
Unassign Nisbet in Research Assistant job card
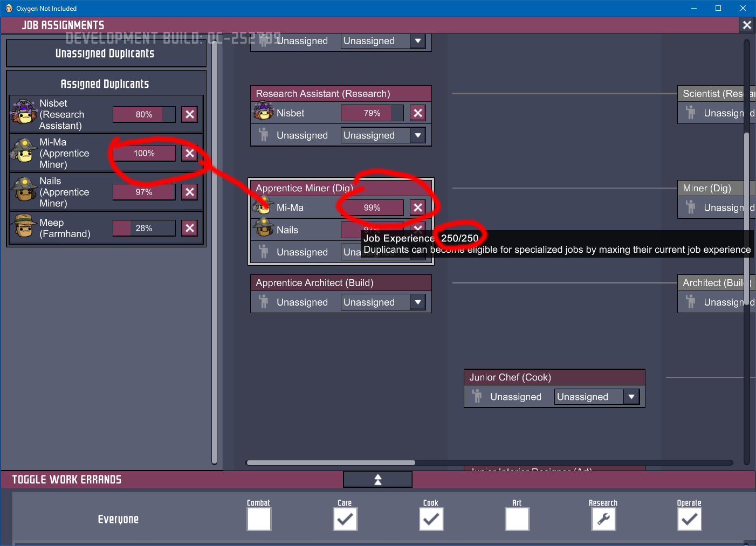pos(418,113)
